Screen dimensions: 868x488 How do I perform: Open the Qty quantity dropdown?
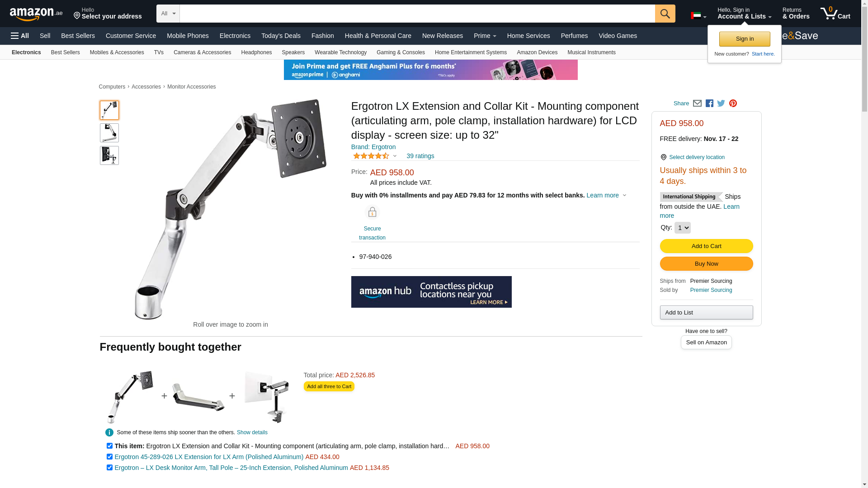click(682, 228)
